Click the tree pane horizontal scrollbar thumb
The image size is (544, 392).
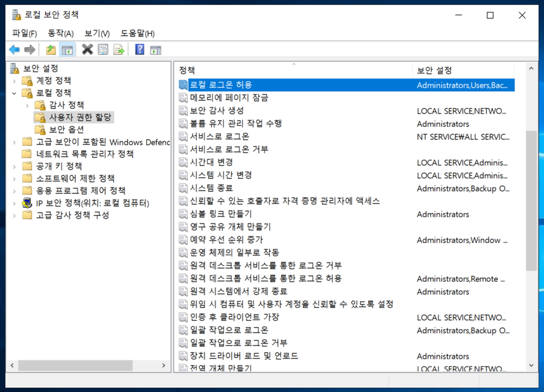click(75, 366)
